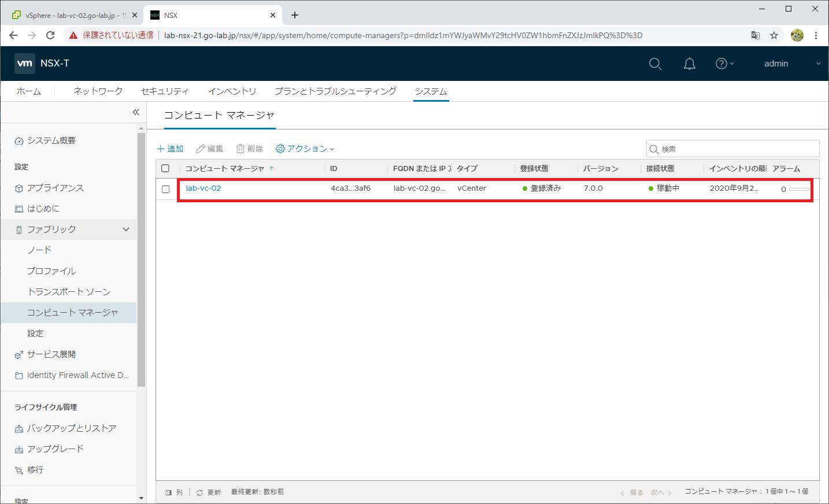Open the translate page icon
The image size is (829, 504).
(755, 35)
